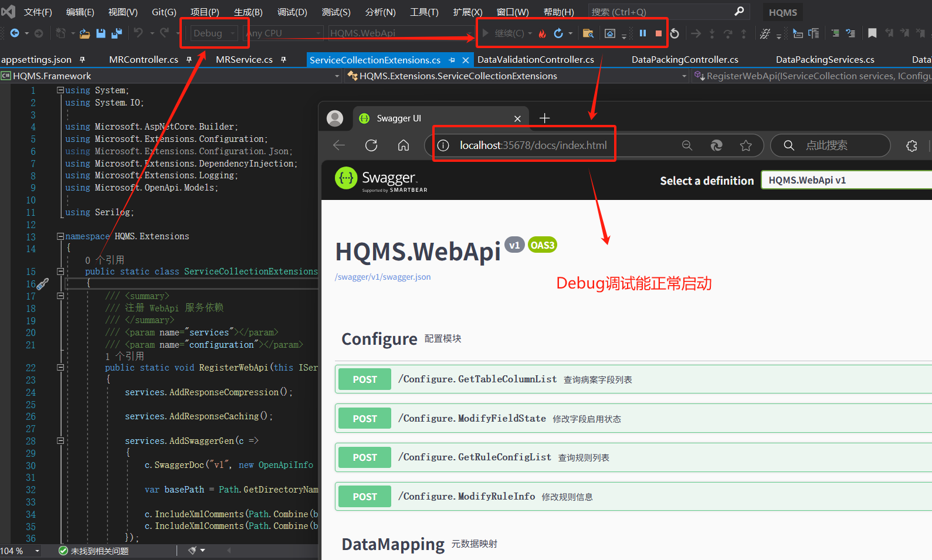The image size is (932, 560).
Task: Open the Any CPU platform dropdown
Action: coord(284,33)
